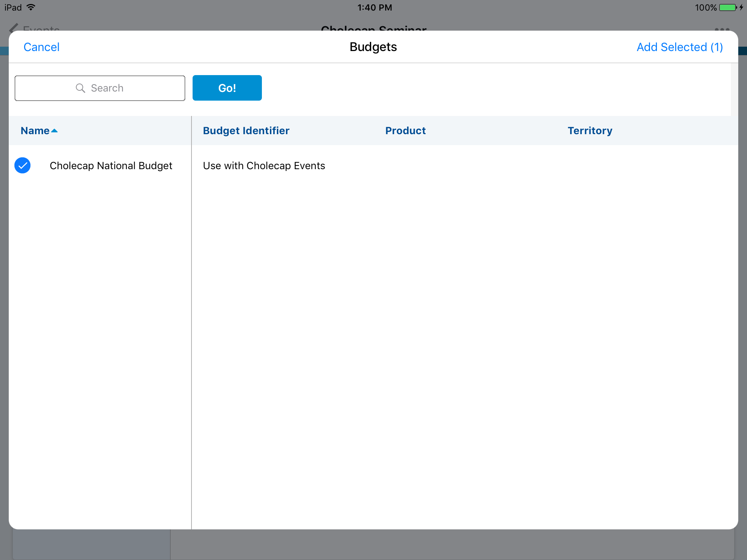This screenshot has height=560, width=747.
Task: Tap the 'Use with Cholecap Events' identifier cell
Action: pos(264,166)
